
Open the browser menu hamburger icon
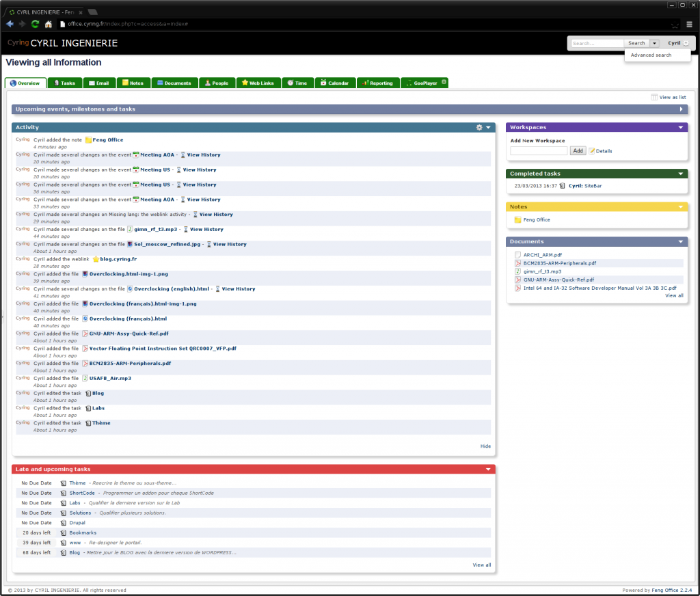[x=689, y=25]
